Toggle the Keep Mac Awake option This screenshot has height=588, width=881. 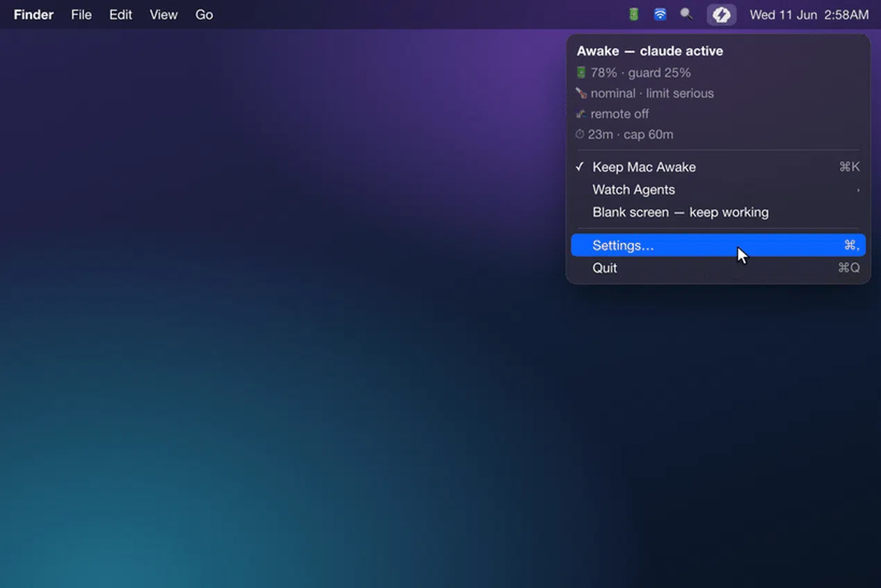(x=718, y=167)
